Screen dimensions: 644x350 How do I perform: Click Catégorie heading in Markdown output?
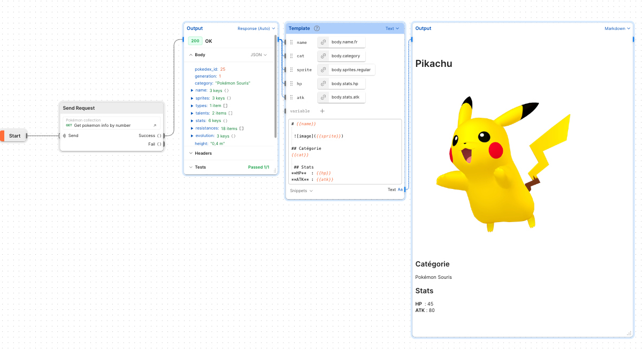pos(432,264)
